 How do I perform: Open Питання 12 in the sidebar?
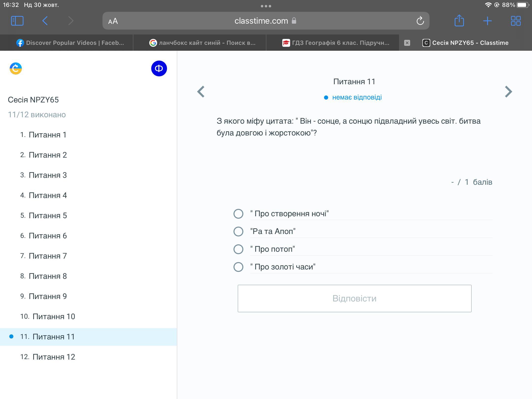click(x=54, y=357)
